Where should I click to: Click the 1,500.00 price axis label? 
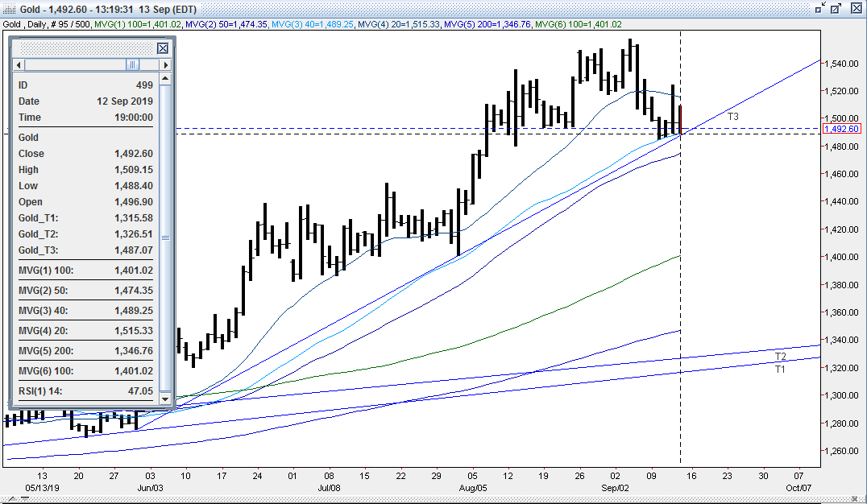point(841,119)
